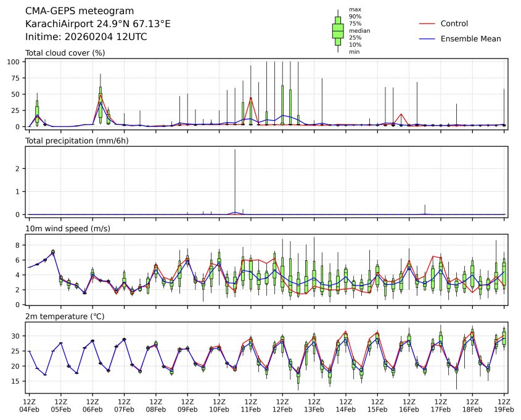Click the 12Z 11Feb time axis label

click(x=250, y=405)
